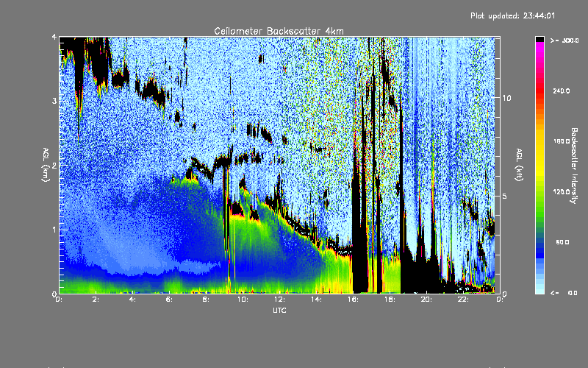
Task: Click the '60.0' colorbar label
Action: pos(562,243)
